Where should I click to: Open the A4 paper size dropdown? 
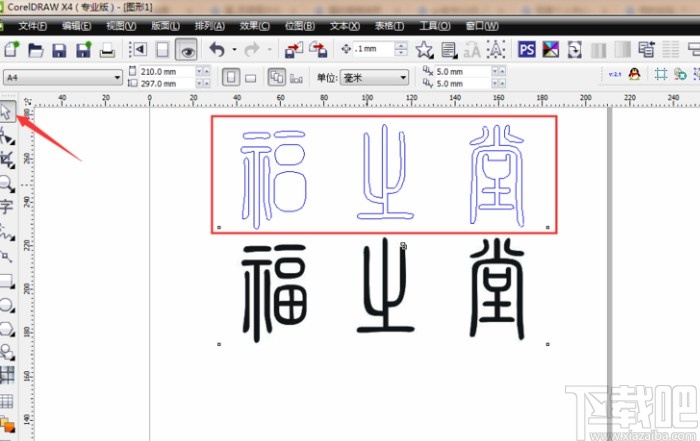(62, 77)
